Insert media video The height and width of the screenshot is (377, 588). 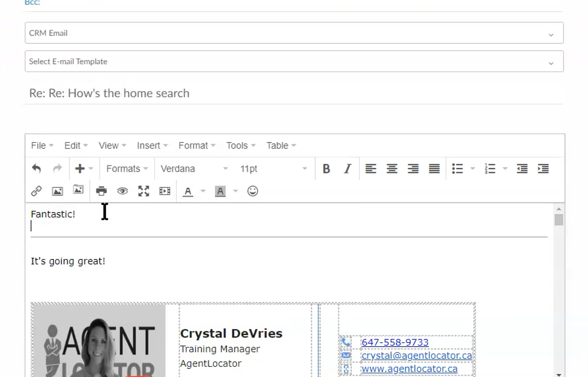165,191
